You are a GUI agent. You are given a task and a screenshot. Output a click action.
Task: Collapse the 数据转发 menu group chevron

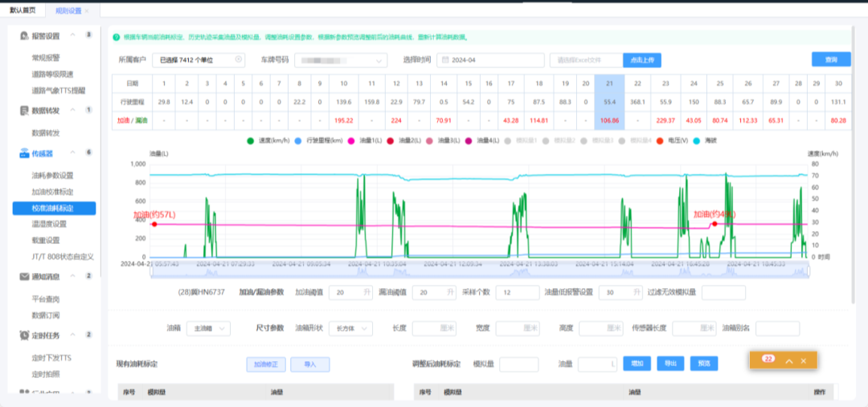click(72, 110)
